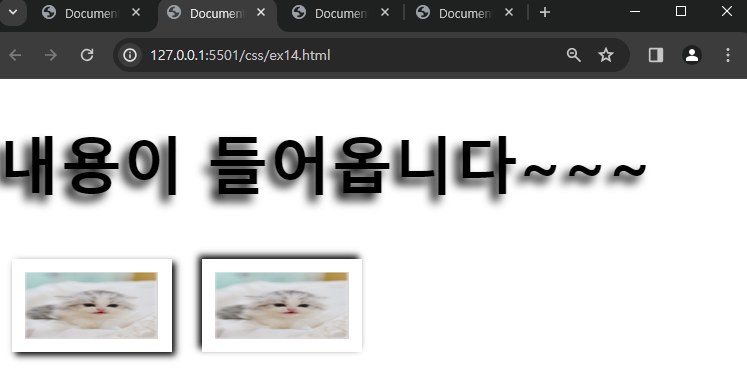Viewport: 747px width, 368px height.
Task: Maximize the browser window
Action: point(681,11)
